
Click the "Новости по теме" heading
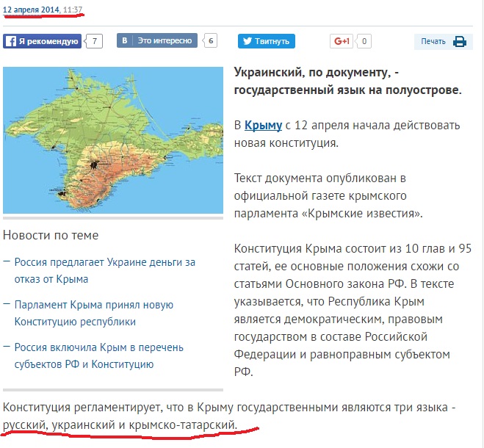pyautogui.click(x=51, y=235)
